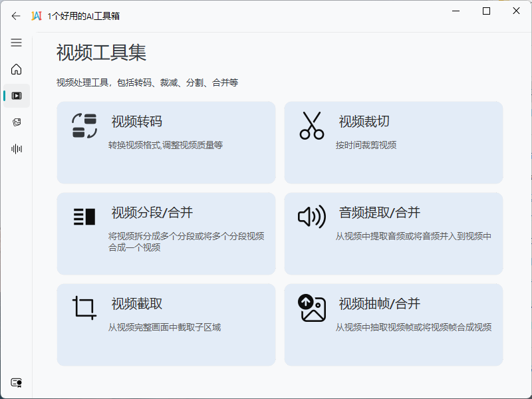Expand the hamburger navigation menu
532x399 pixels.
pos(16,43)
